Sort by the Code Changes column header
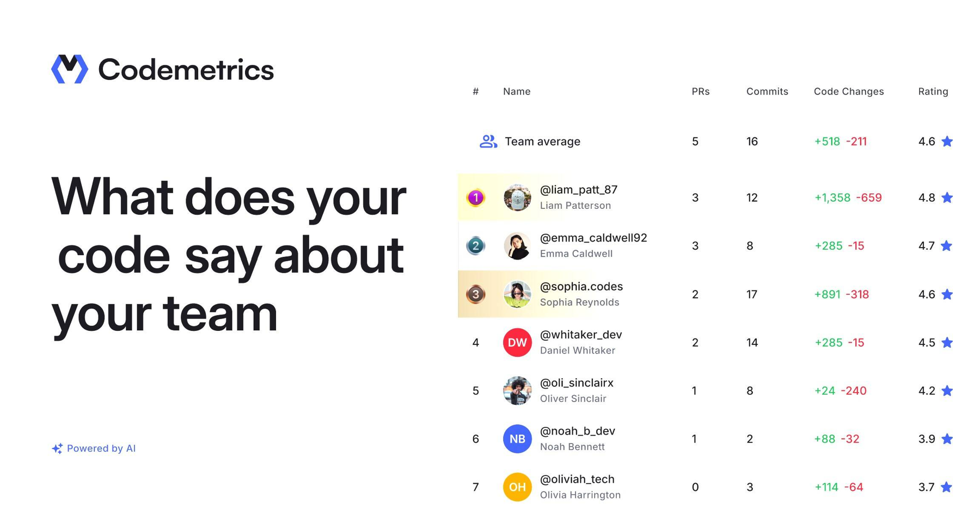Viewport: 980px width, 518px height. click(848, 91)
